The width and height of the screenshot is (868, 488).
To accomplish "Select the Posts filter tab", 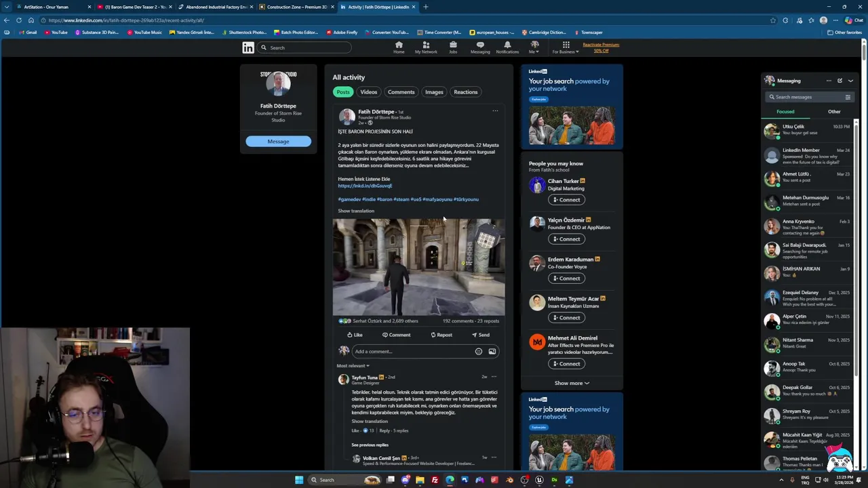I will [x=343, y=92].
